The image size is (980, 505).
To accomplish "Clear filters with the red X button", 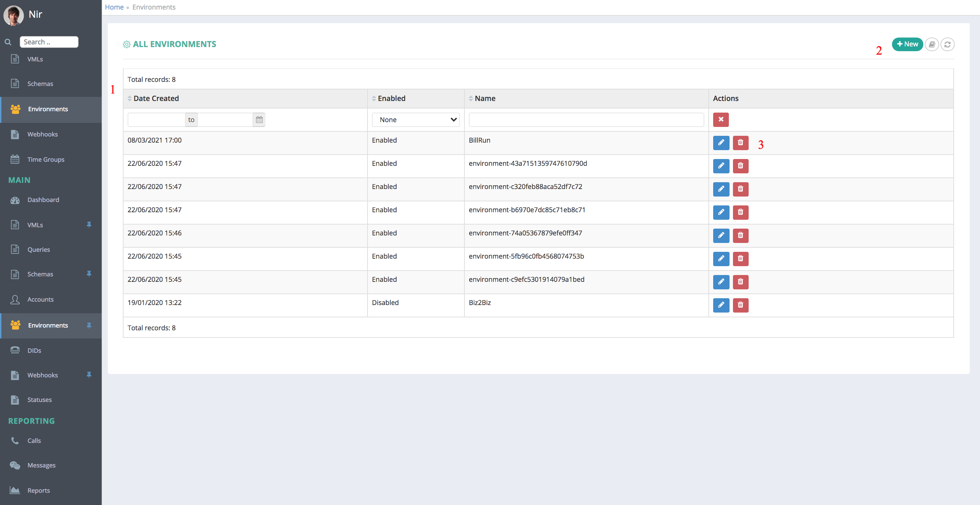I will point(721,119).
